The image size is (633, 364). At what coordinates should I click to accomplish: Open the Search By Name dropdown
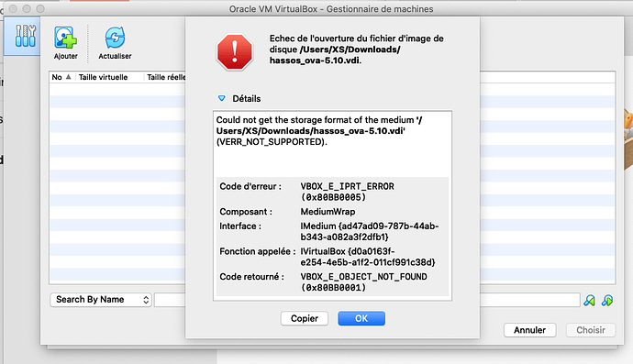[x=101, y=300]
